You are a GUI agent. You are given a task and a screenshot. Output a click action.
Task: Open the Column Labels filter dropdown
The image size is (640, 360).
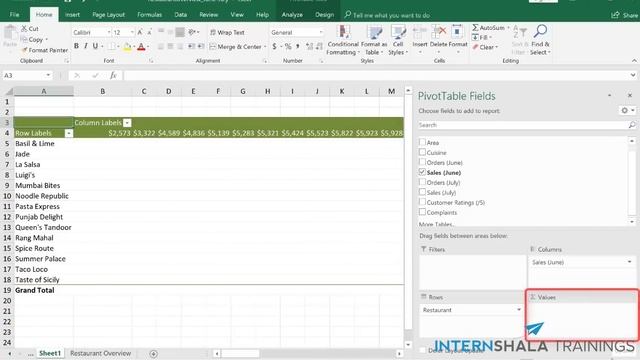point(127,122)
